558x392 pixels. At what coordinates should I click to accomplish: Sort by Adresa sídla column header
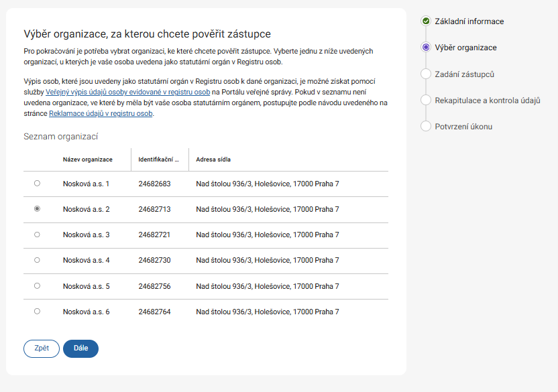coord(213,159)
